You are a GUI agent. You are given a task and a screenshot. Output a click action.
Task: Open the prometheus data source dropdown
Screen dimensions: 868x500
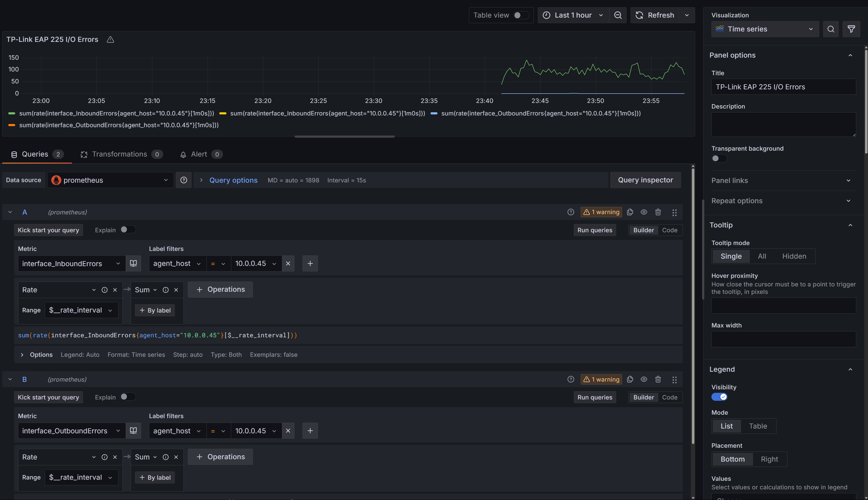coord(110,180)
